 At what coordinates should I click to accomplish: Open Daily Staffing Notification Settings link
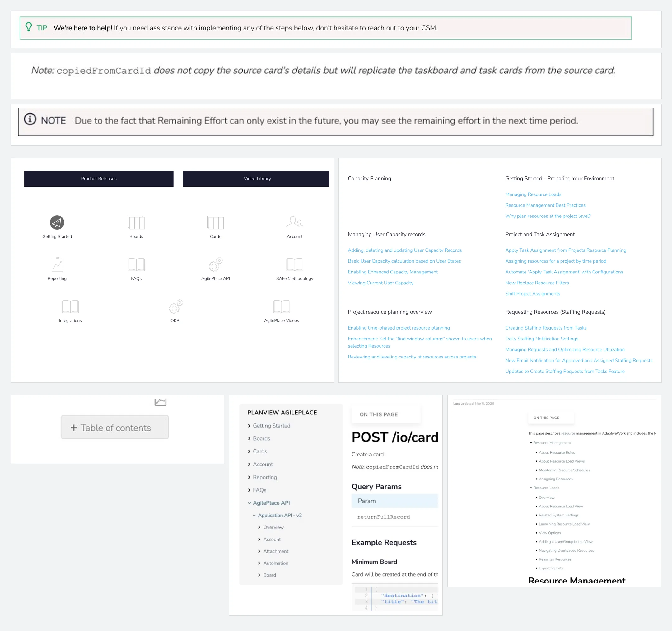542,338
